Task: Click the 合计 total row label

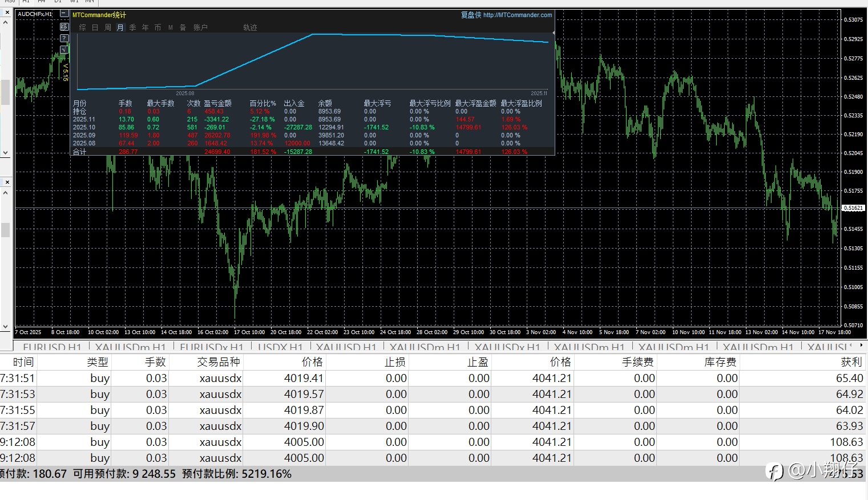Action: click(80, 152)
